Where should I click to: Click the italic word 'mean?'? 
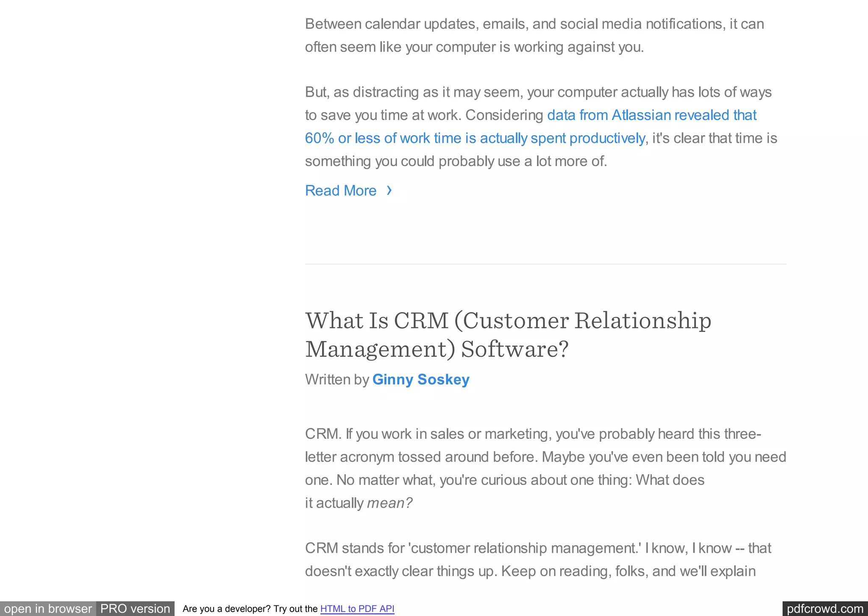click(389, 503)
